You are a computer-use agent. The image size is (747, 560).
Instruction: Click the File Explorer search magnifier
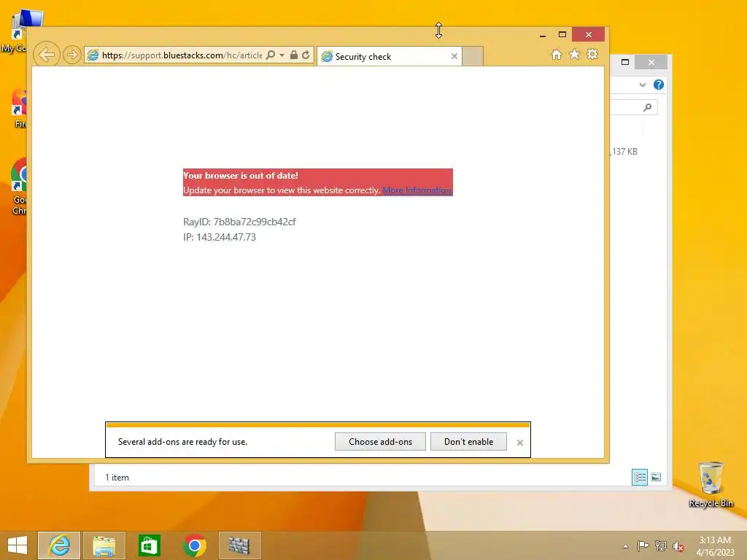click(648, 107)
